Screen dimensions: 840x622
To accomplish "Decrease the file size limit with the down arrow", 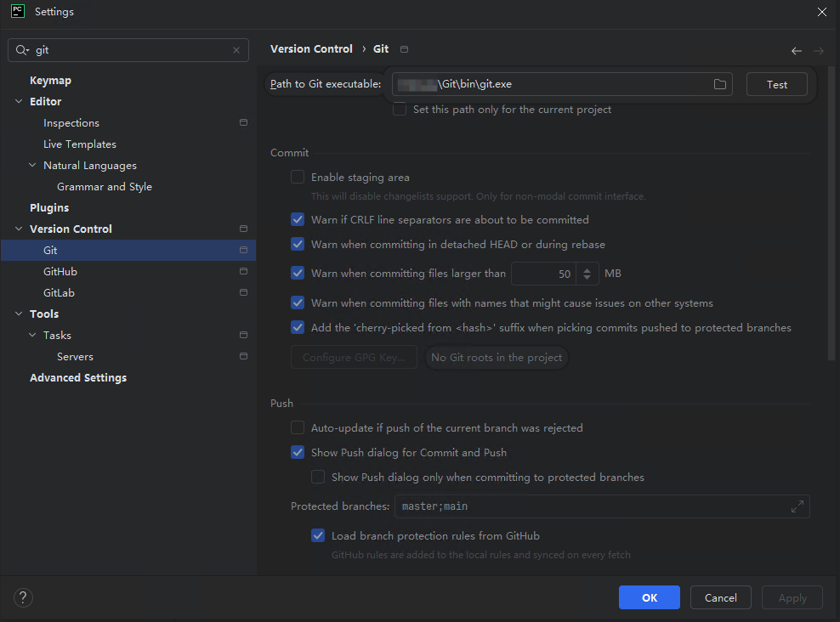I will click(x=587, y=279).
